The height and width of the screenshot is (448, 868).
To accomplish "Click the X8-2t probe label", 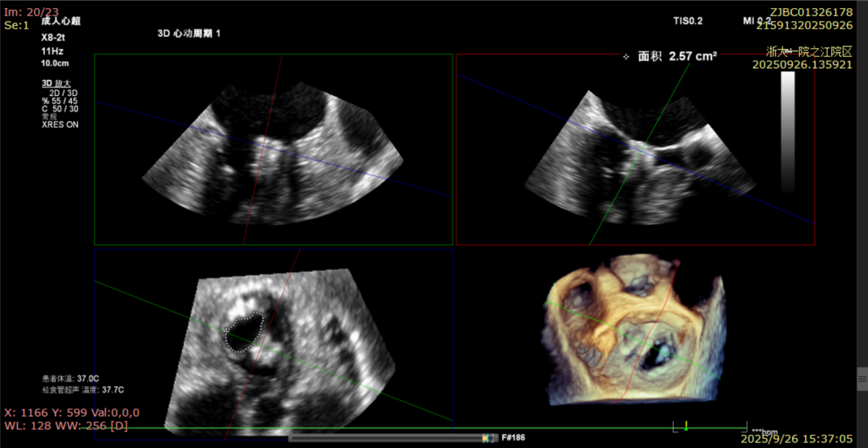I will (53, 38).
